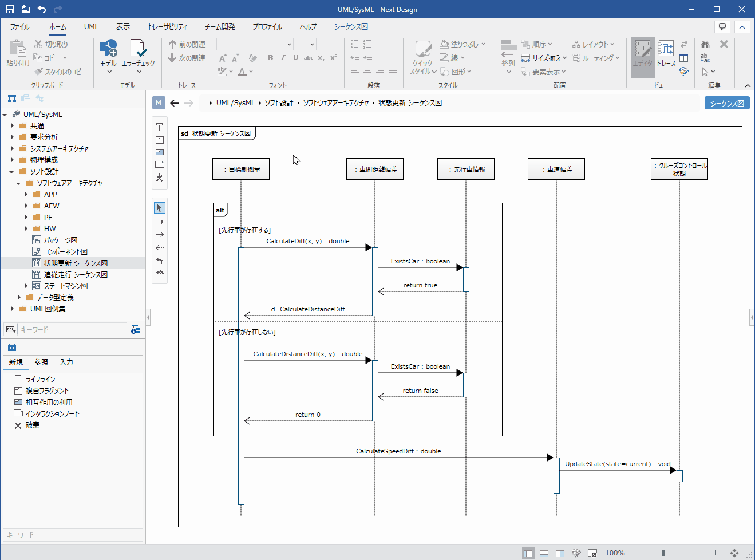Viewport: 755px width, 560px height.
Task: Open the ファイル menu
Action: 20,27
